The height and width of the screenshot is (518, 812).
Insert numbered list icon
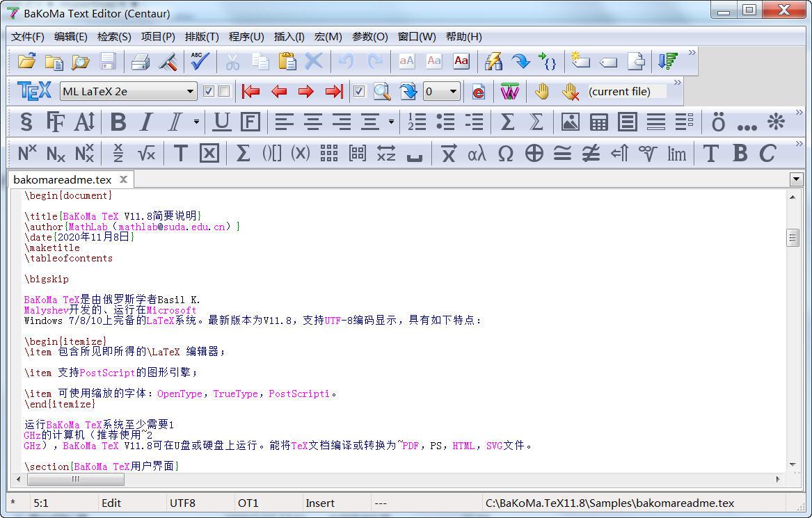417,122
